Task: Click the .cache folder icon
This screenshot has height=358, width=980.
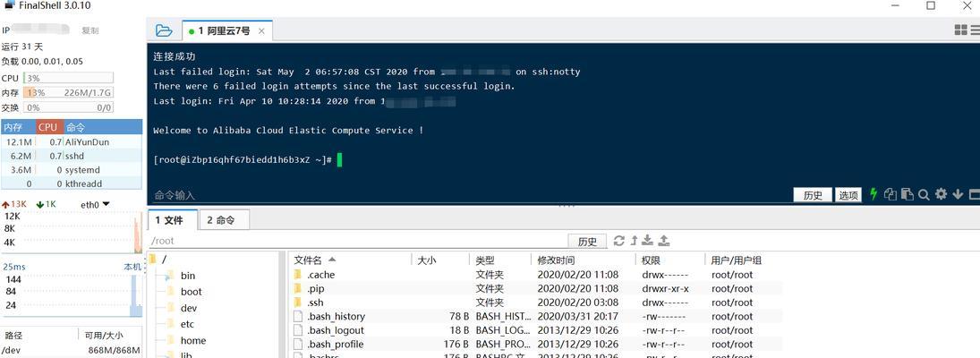Action: 297,275
